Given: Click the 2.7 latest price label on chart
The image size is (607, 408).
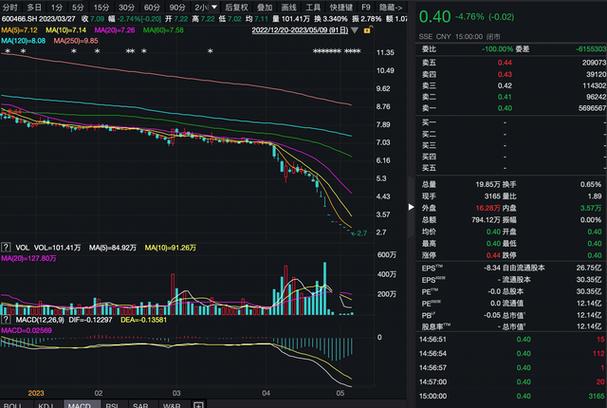Looking at the screenshot, I should (x=361, y=233).
